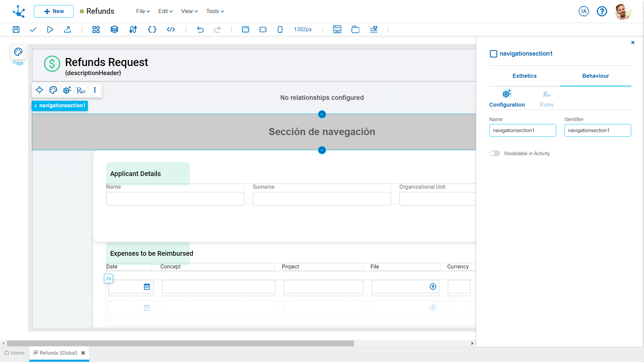
Task: Switch to Esthetics tab
Action: click(524, 76)
